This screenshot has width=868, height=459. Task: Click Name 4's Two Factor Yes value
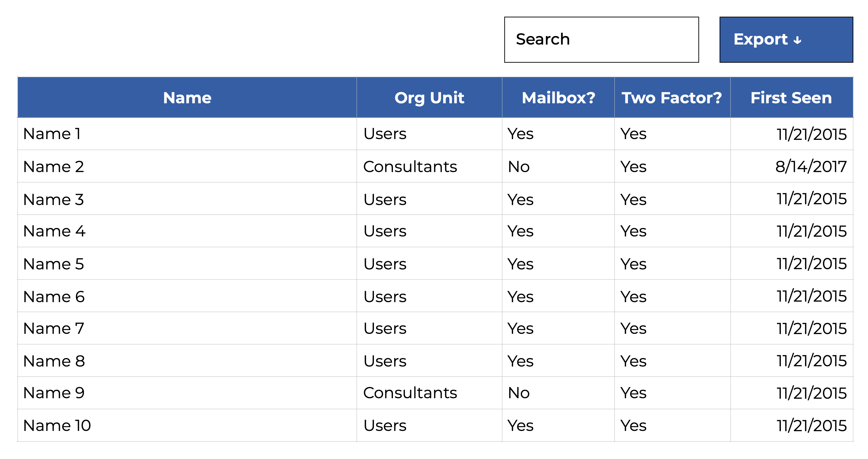click(x=633, y=231)
